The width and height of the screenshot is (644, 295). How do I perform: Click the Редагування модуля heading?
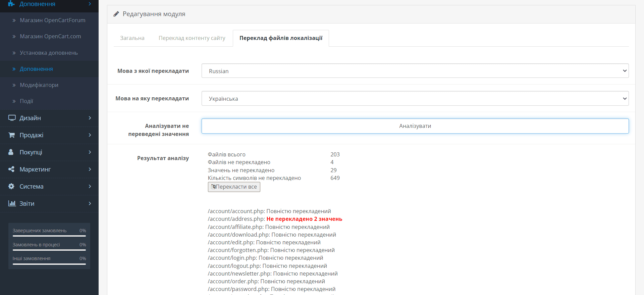coord(154,14)
